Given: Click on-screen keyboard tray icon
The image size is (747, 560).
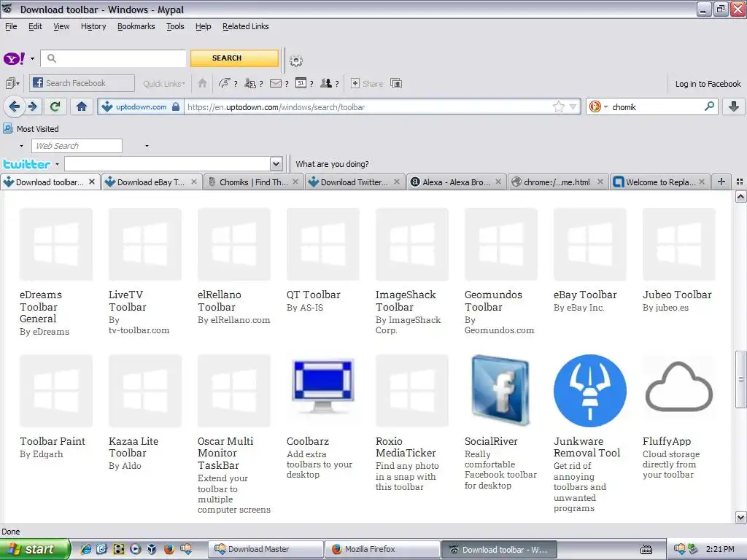Looking at the screenshot, I should pos(646,550).
